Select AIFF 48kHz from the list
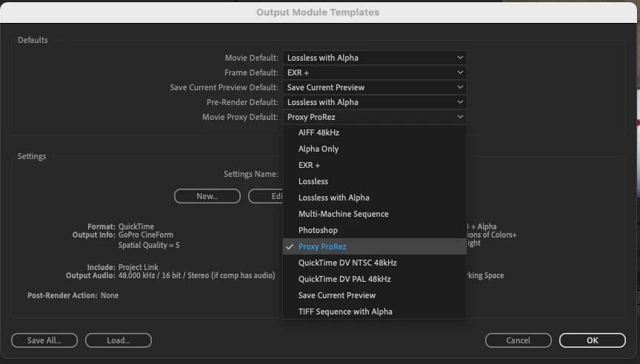Image resolution: width=640 pixels, height=364 pixels. [375, 132]
